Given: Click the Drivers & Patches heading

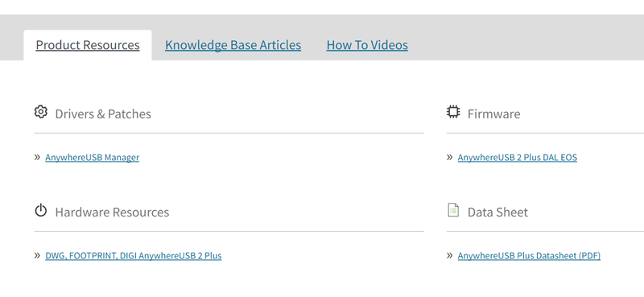Looking at the screenshot, I should tap(103, 113).
